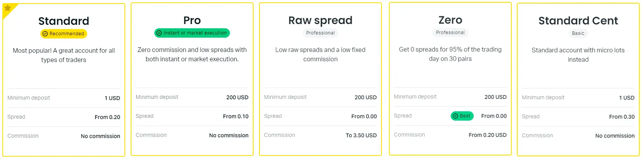The width and height of the screenshot is (644, 159).
Task: Click 'Standard account with micro lots' description
Action: click(578, 55)
